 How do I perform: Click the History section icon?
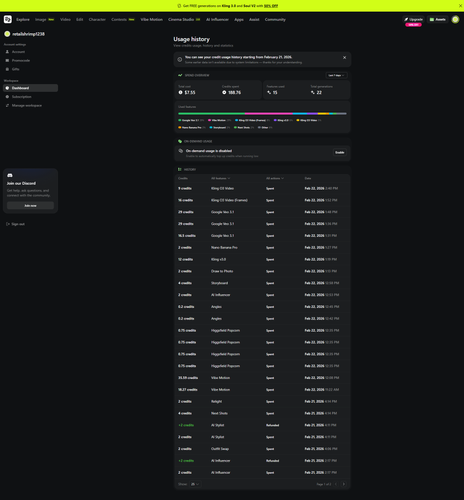[180, 169]
